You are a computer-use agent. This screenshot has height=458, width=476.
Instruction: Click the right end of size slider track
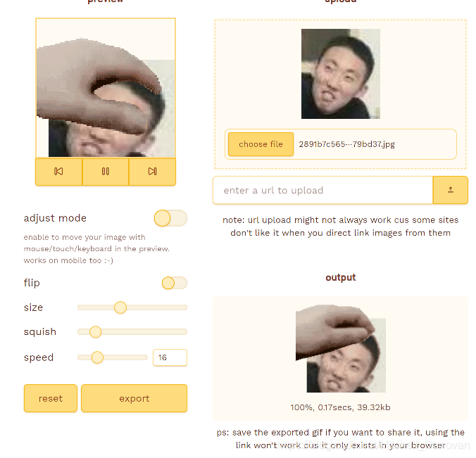tap(185, 307)
